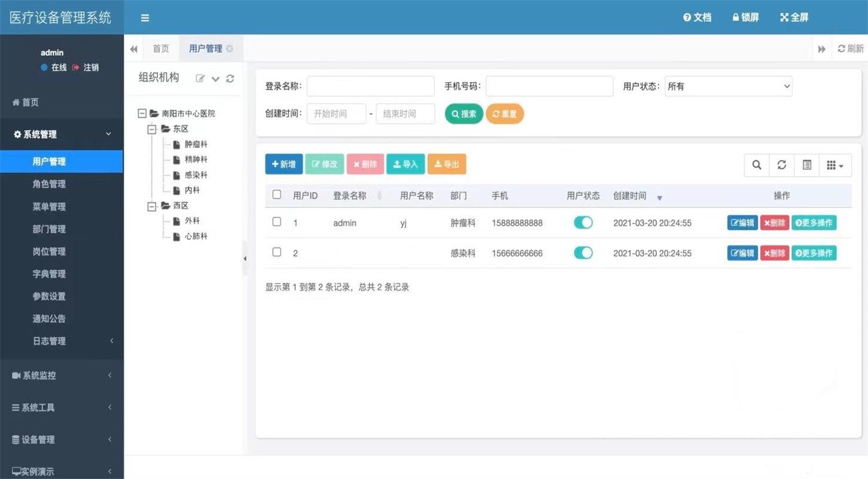
Task: Lock the screen via 锁屏
Action: click(745, 18)
